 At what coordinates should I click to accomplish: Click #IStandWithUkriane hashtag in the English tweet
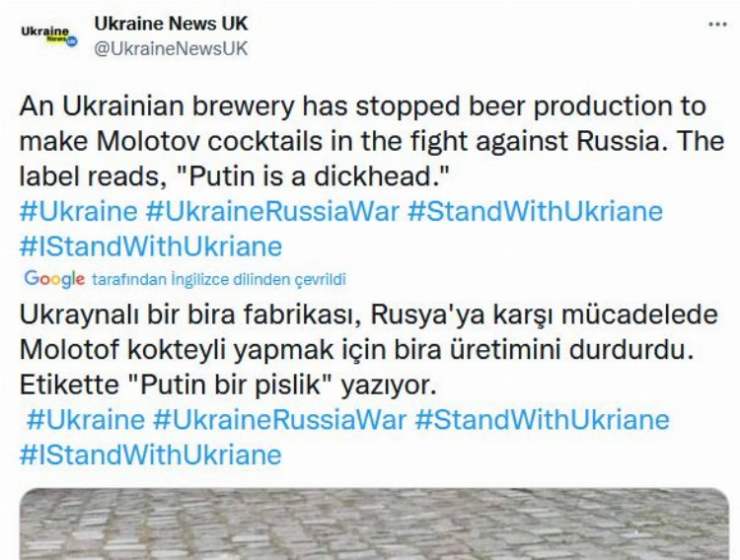(x=150, y=245)
